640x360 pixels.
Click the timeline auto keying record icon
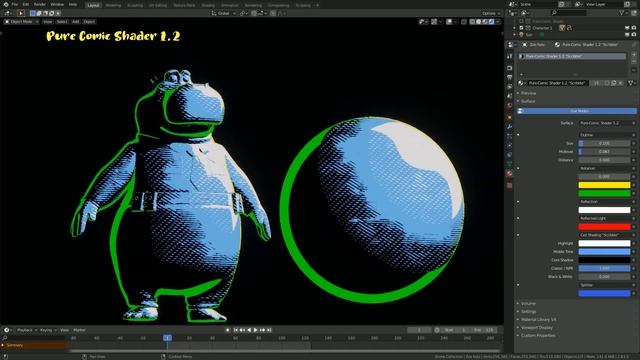click(x=228, y=330)
